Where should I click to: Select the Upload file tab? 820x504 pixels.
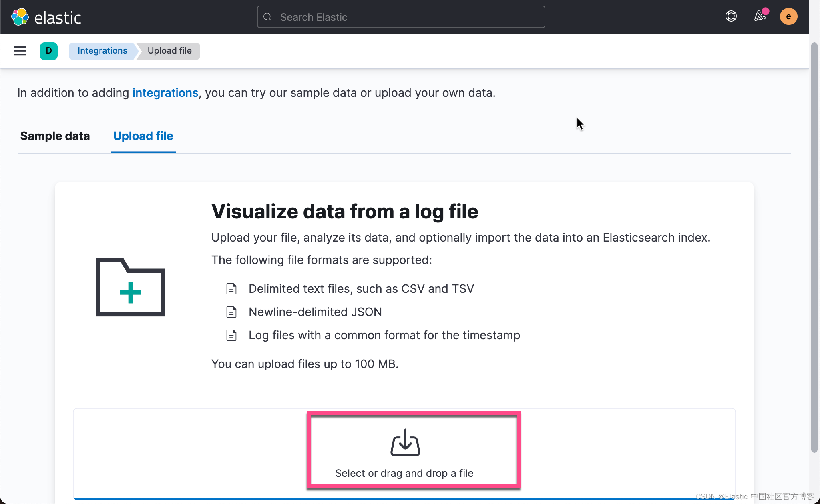(x=143, y=136)
